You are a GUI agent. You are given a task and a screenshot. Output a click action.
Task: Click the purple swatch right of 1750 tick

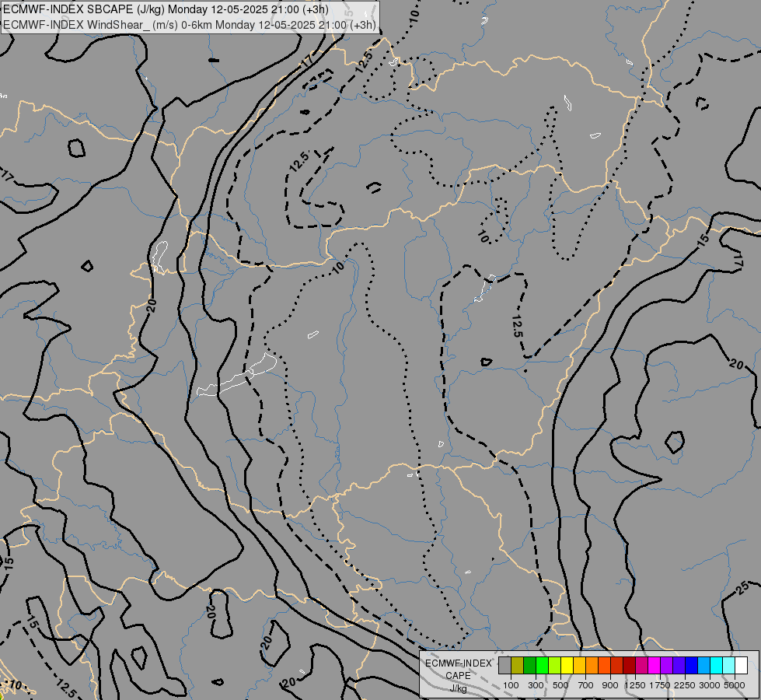[x=667, y=665]
